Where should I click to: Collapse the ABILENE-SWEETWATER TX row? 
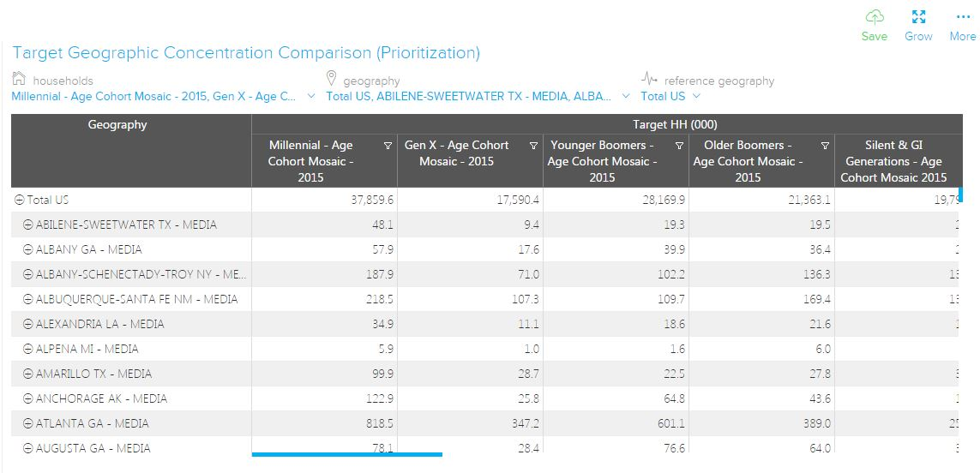pyautogui.click(x=28, y=225)
